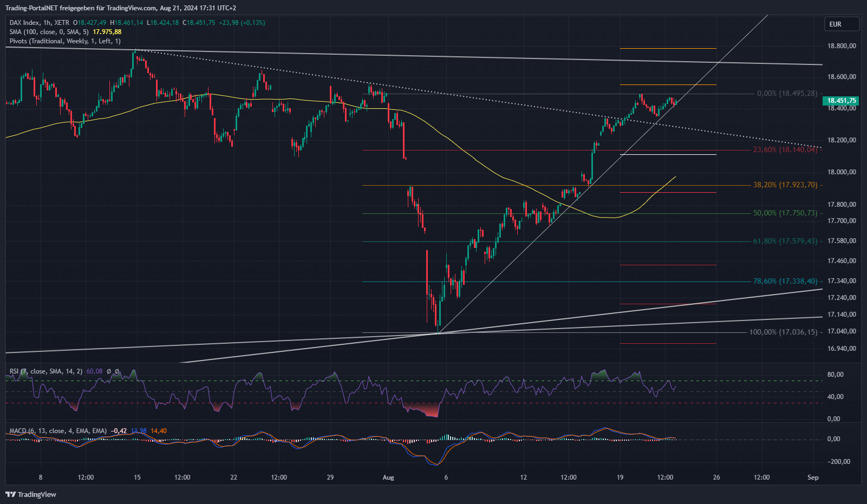Click the SMA value 17.975,88

107,32
